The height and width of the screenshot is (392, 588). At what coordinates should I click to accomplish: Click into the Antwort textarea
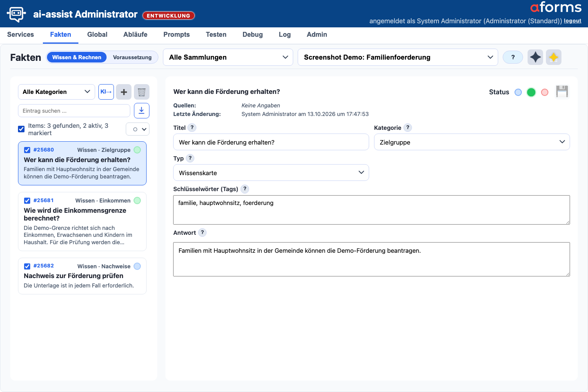[372, 259]
